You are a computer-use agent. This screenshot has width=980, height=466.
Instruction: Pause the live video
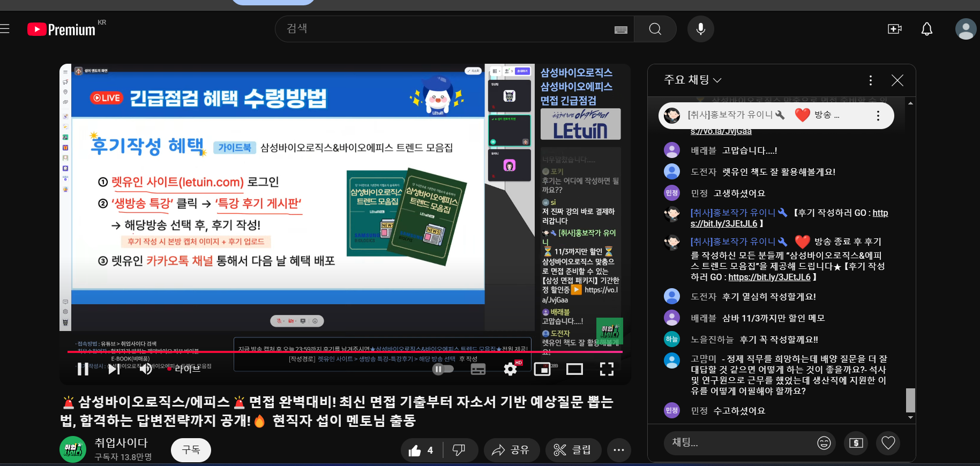(83, 369)
